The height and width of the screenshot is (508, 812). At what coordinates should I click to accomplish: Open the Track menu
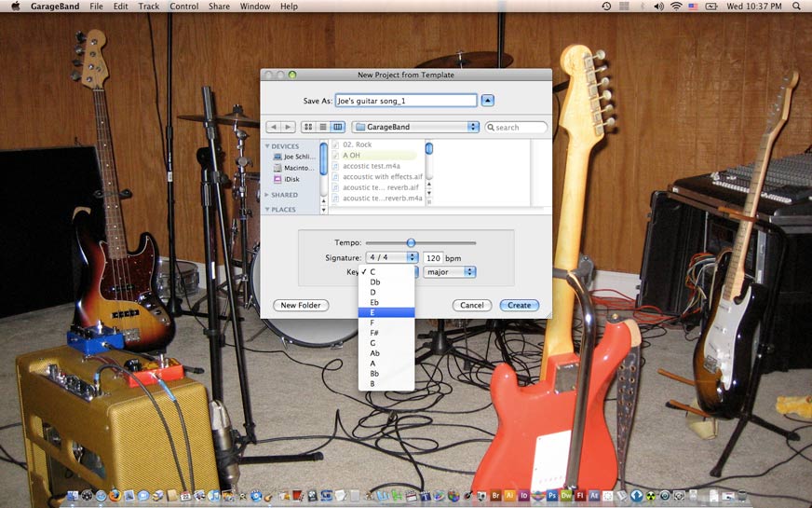pyautogui.click(x=149, y=7)
